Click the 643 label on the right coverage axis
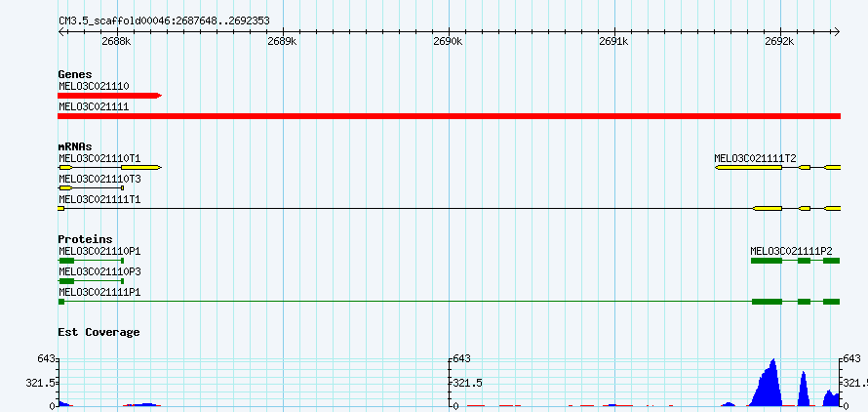Viewport: 868px width, 412px height. coord(852,358)
